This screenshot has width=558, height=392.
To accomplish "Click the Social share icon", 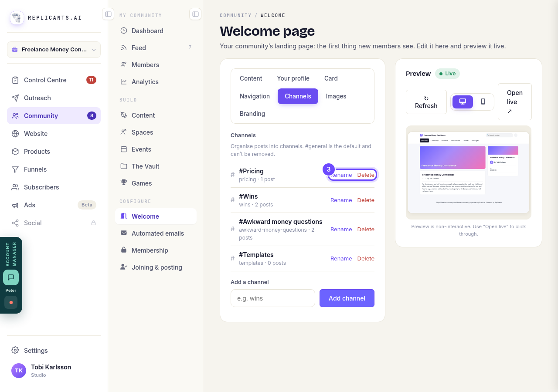I will [15, 223].
